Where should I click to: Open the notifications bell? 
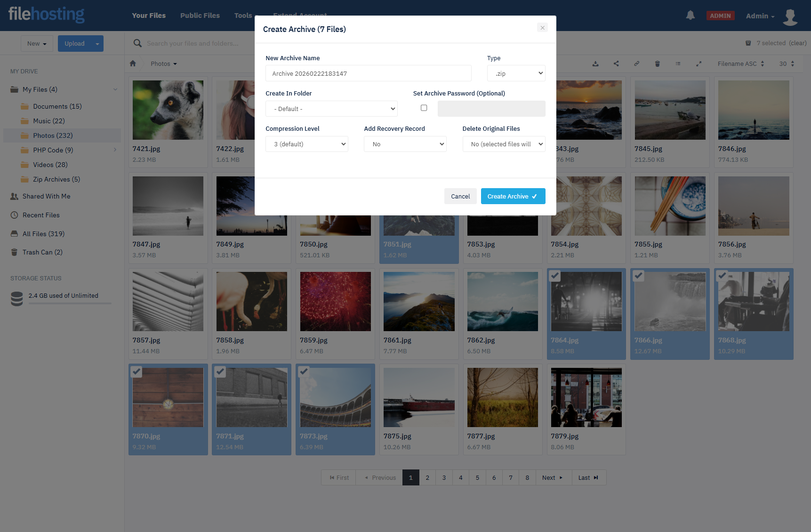(690, 16)
